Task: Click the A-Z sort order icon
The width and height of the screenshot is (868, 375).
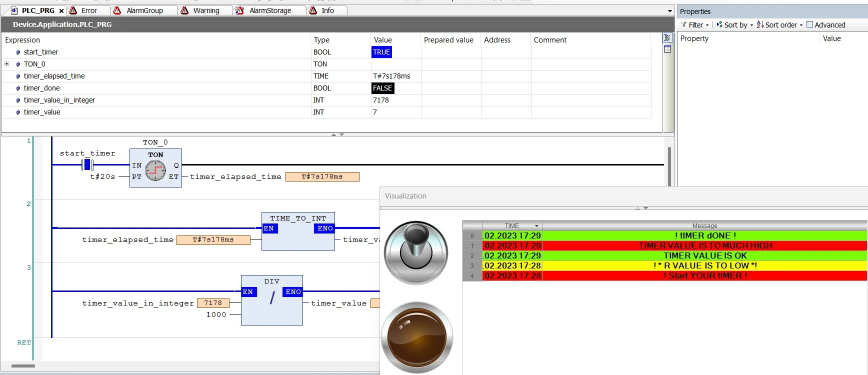Action: (x=760, y=24)
